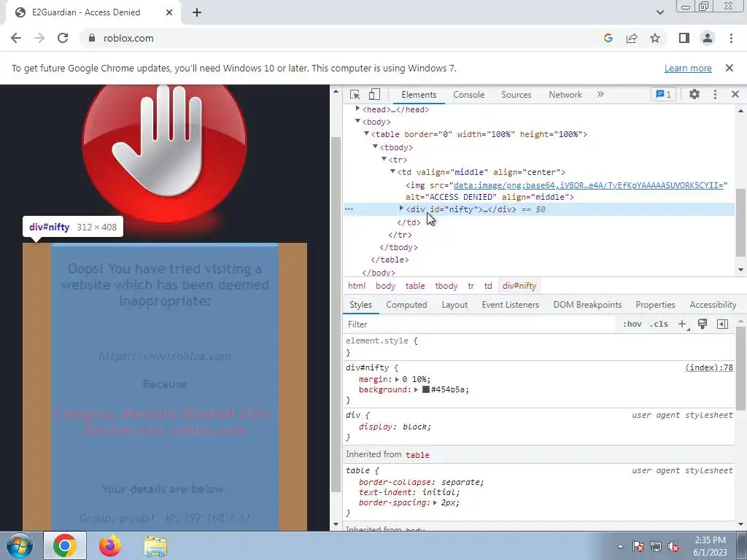Expand the head element node
Screen dimensions: 747x560
[357, 109]
